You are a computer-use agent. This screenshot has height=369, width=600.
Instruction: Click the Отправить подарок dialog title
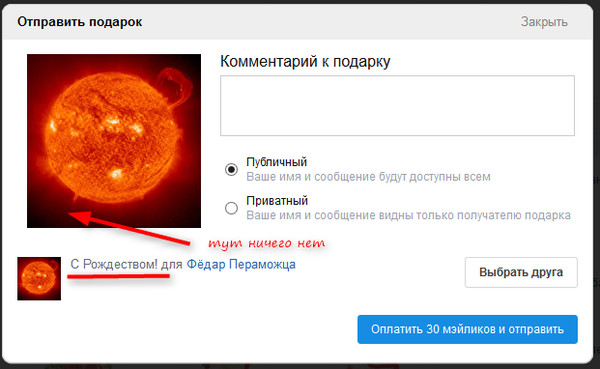pyautogui.click(x=80, y=22)
